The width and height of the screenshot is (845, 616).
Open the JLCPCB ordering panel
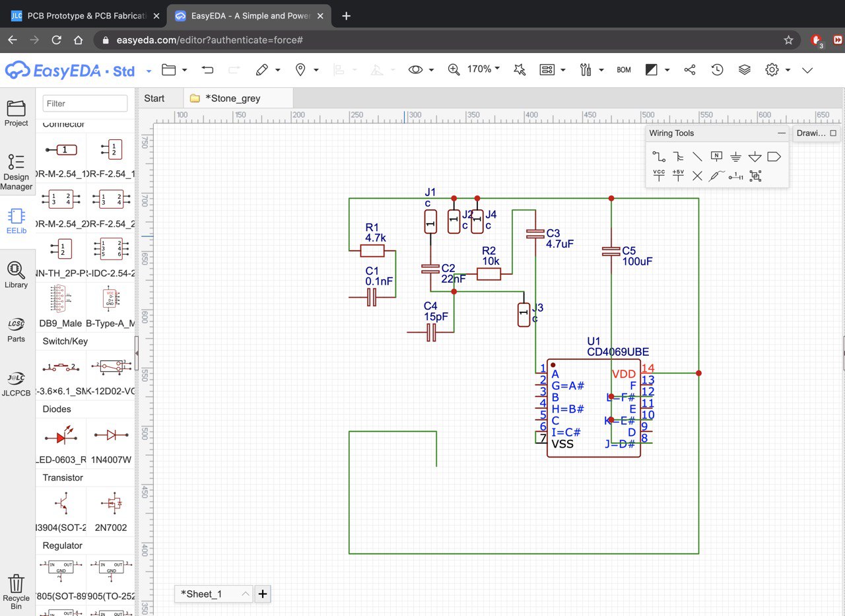click(17, 384)
